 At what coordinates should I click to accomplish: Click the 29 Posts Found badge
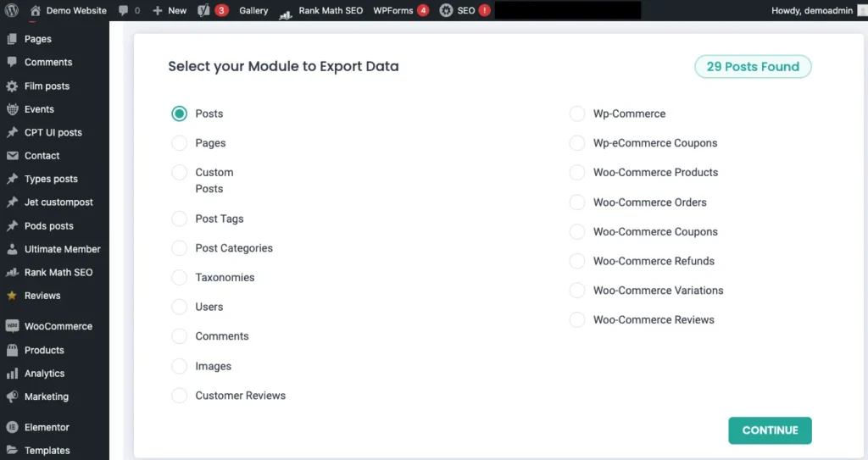coord(753,67)
